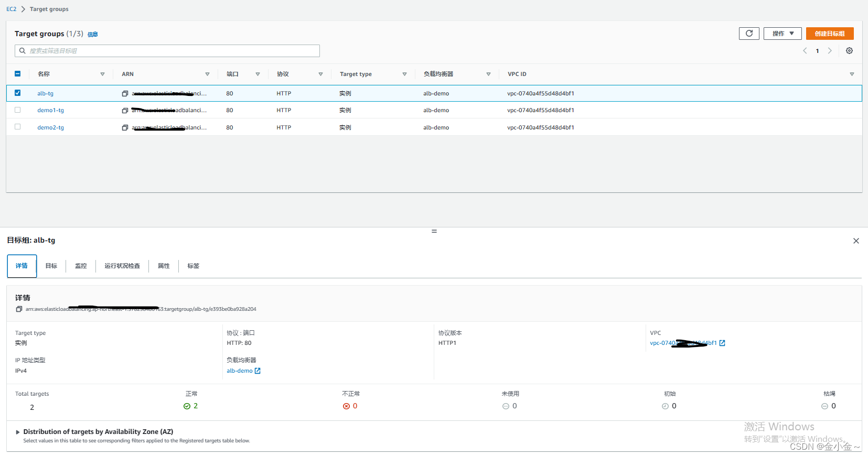Switch to the 标签 tab
Image resolution: width=868 pixels, height=456 pixels.
(x=194, y=266)
